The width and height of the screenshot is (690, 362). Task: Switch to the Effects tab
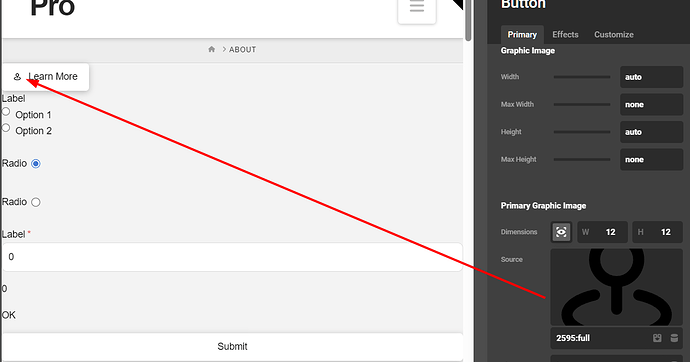565,34
